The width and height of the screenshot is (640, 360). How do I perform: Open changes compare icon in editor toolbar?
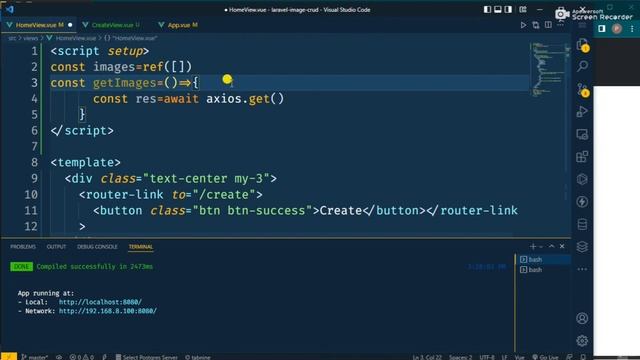click(x=536, y=25)
